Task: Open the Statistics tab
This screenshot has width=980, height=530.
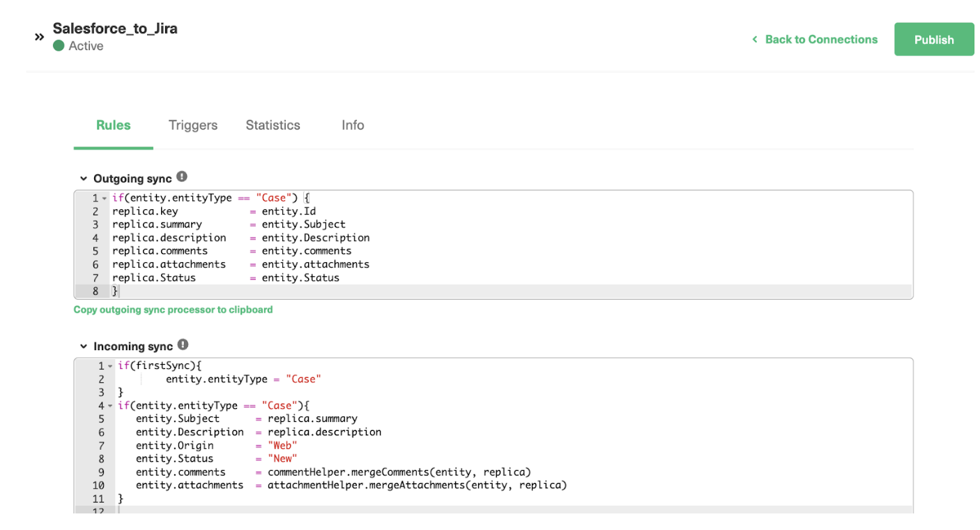Action: coord(273,125)
